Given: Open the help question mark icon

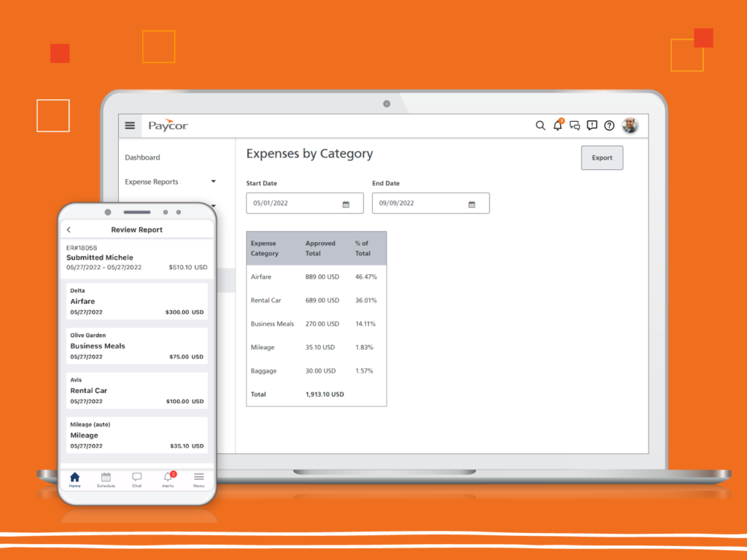Looking at the screenshot, I should (x=609, y=125).
